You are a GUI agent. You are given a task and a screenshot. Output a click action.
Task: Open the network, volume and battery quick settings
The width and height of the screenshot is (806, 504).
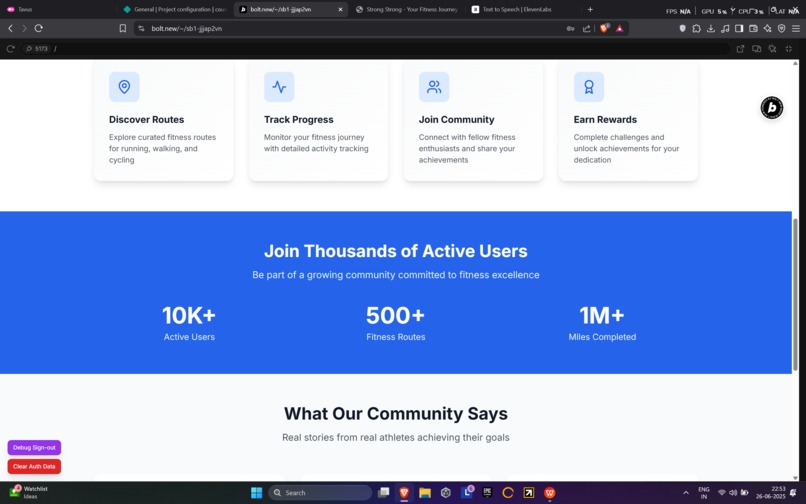pyautogui.click(x=733, y=493)
